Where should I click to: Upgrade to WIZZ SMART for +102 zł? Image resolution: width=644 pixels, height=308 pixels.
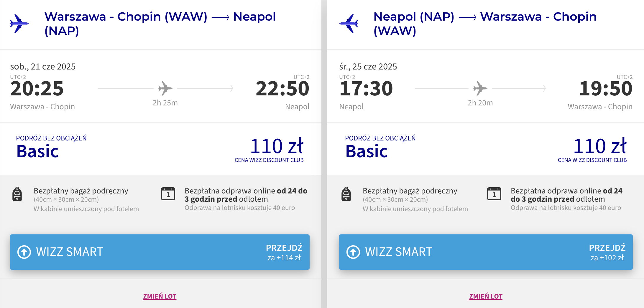click(x=486, y=252)
